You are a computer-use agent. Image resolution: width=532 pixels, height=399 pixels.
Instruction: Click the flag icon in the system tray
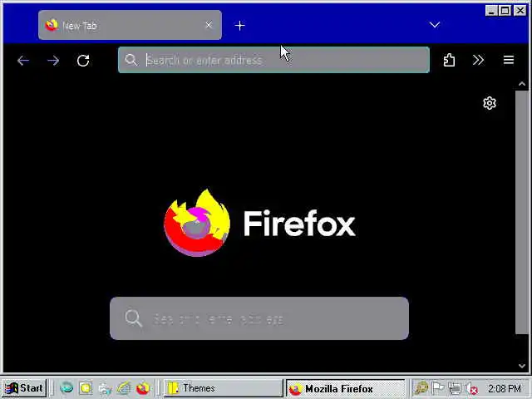(438, 388)
